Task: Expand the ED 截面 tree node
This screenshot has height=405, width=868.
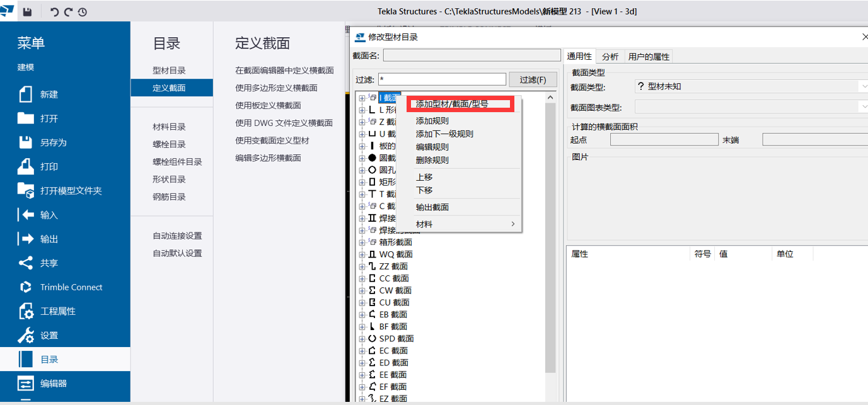Action: 362,363
